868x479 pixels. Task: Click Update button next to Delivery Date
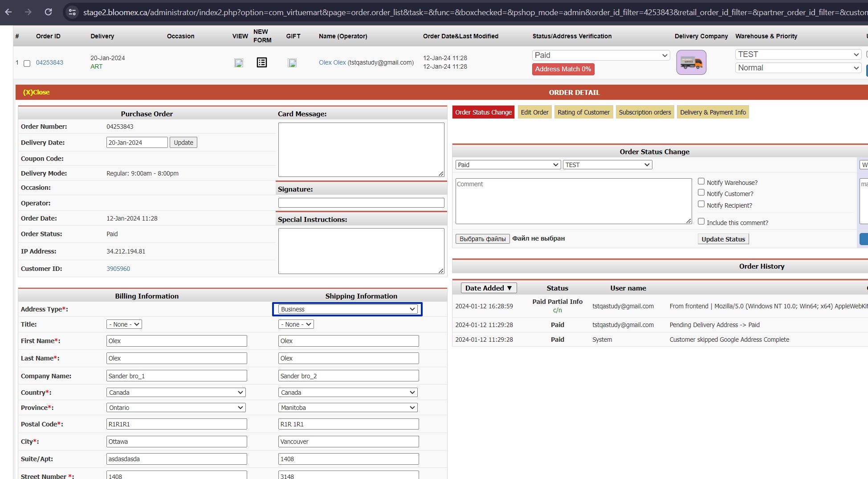point(183,143)
